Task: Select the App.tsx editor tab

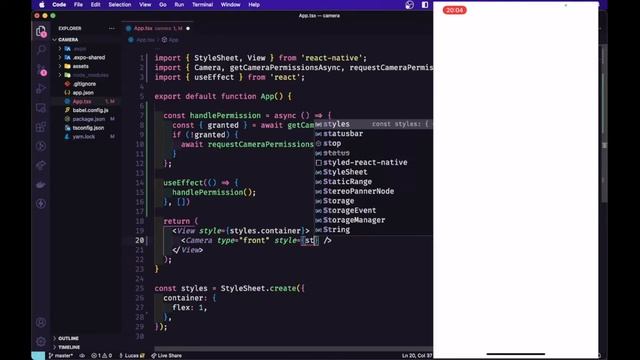Action: tap(157, 29)
